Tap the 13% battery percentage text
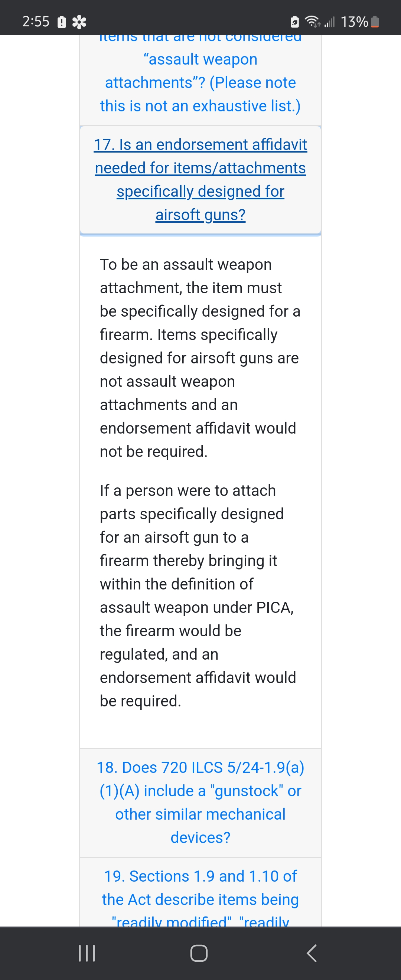The height and width of the screenshot is (980, 401). point(354,22)
